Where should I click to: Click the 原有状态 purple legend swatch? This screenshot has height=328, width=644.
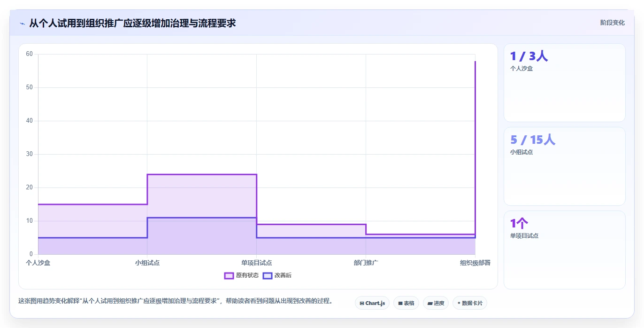click(x=229, y=275)
